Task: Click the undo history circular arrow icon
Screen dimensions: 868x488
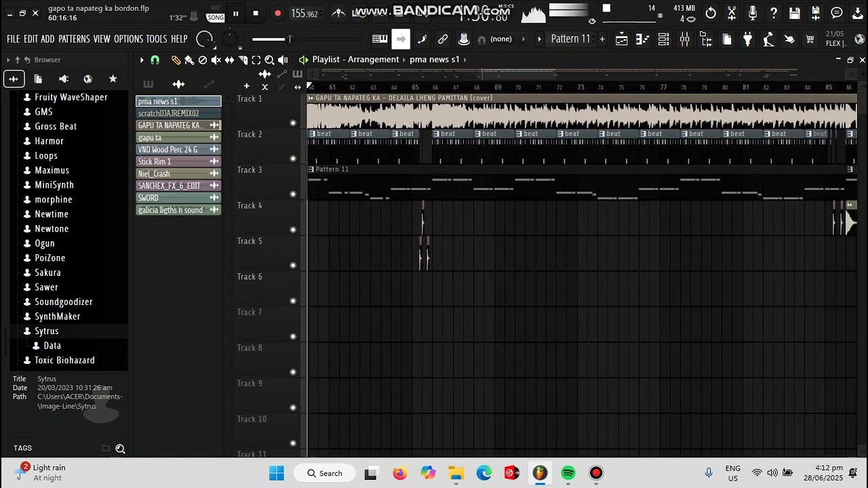Action: coord(711,13)
